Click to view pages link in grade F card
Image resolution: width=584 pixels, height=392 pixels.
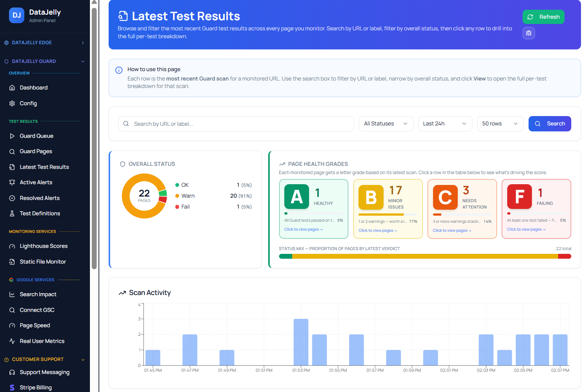(526, 230)
